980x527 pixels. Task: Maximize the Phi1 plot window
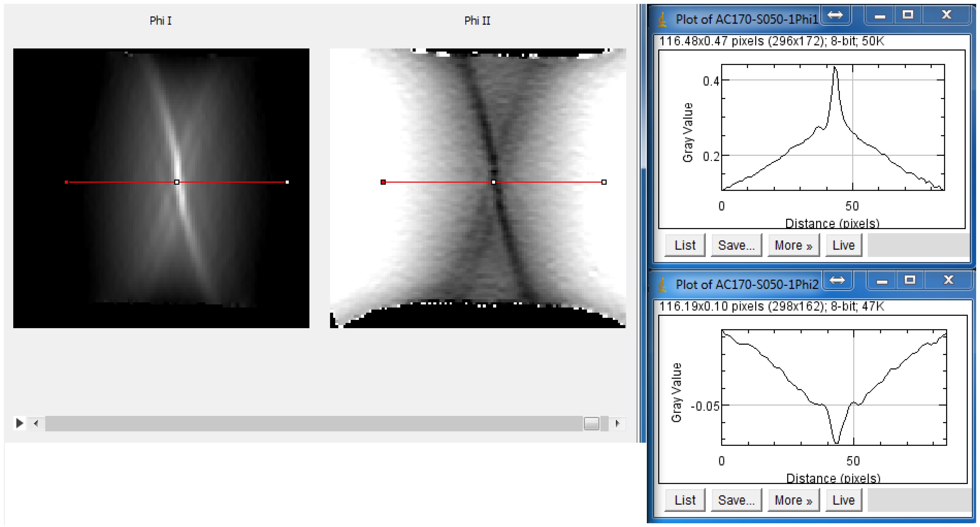[908, 15]
